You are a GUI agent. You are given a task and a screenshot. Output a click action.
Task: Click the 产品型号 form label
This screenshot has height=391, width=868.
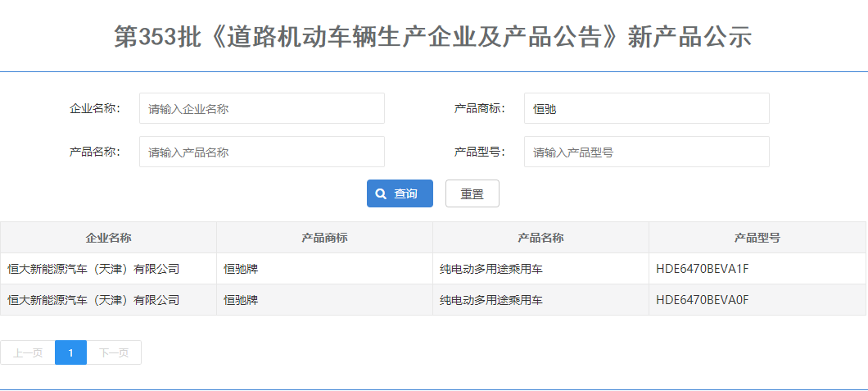click(x=479, y=152)
